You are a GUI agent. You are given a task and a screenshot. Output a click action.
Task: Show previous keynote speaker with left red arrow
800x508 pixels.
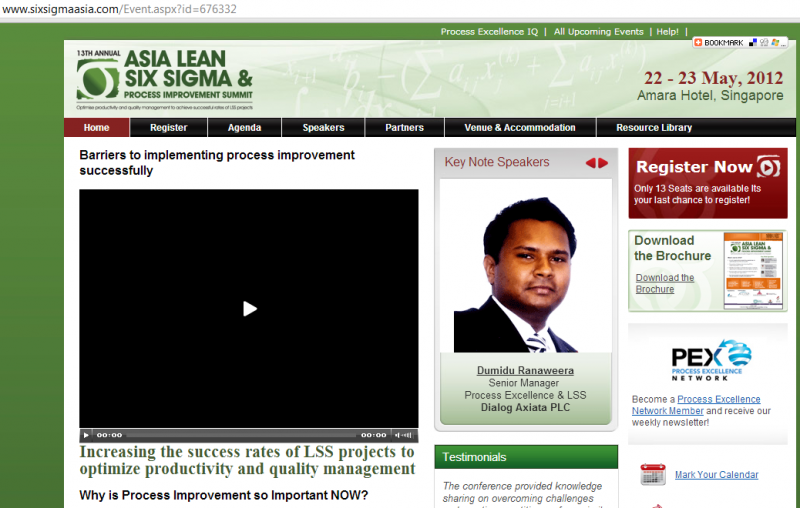point(590,163)
